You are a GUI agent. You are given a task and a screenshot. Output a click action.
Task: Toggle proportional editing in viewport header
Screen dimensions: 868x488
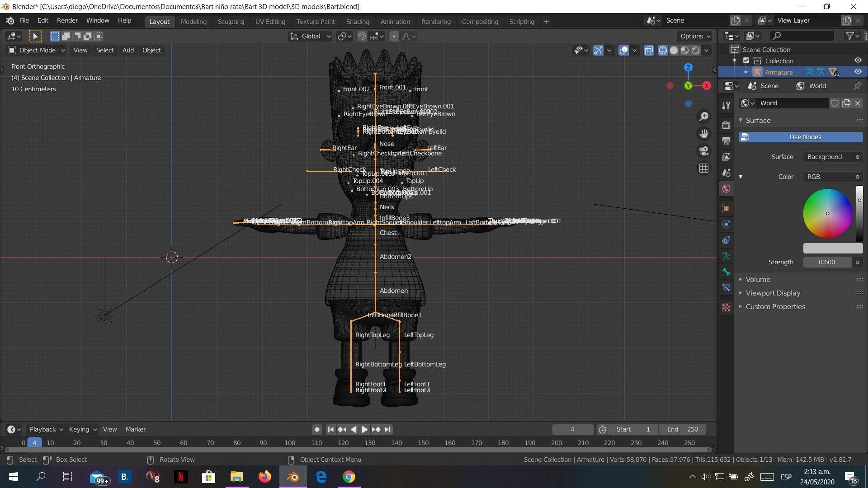coord(394,36)
